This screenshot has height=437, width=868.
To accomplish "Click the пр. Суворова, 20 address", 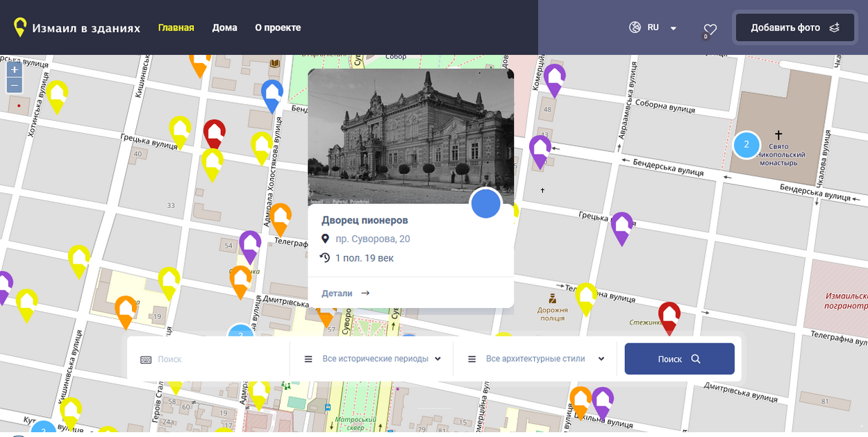I will pos(373,239).
